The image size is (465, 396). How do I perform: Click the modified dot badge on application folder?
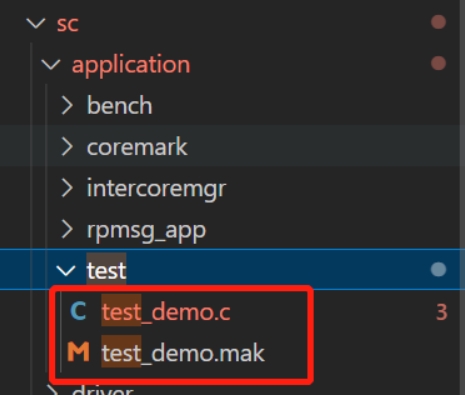tap(438, 63)
